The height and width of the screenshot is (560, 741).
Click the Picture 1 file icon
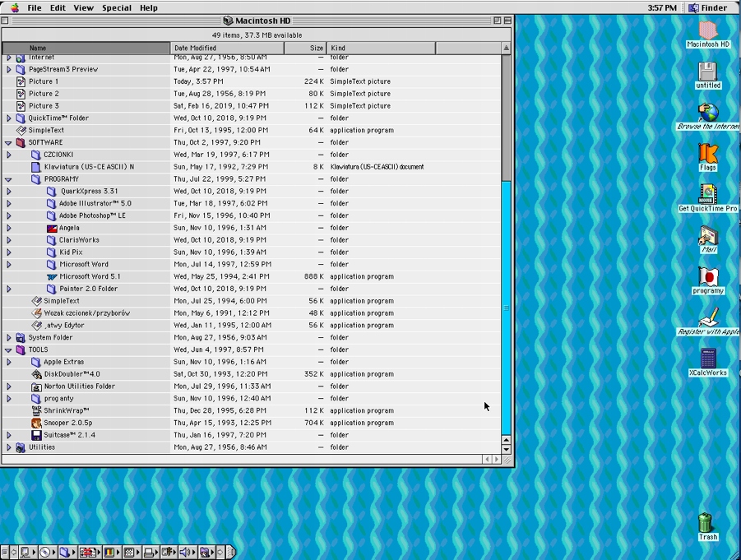(x=21, y=81)
